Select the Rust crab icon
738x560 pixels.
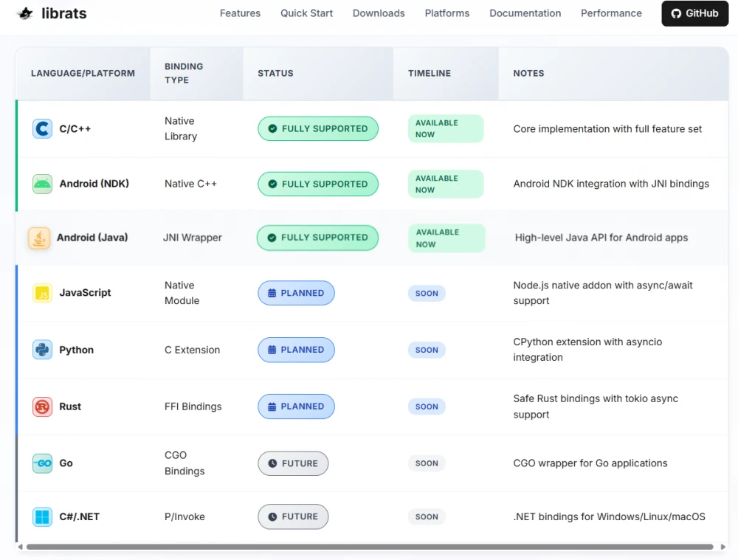pyautogui.click(x=42, y=407)
